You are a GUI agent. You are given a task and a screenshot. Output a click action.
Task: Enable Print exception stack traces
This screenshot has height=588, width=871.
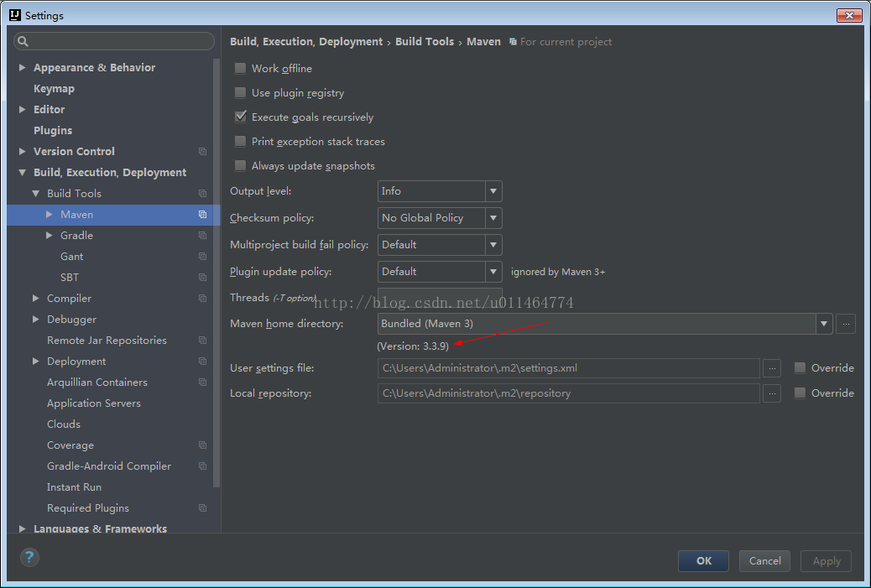(x=240, y=141)
